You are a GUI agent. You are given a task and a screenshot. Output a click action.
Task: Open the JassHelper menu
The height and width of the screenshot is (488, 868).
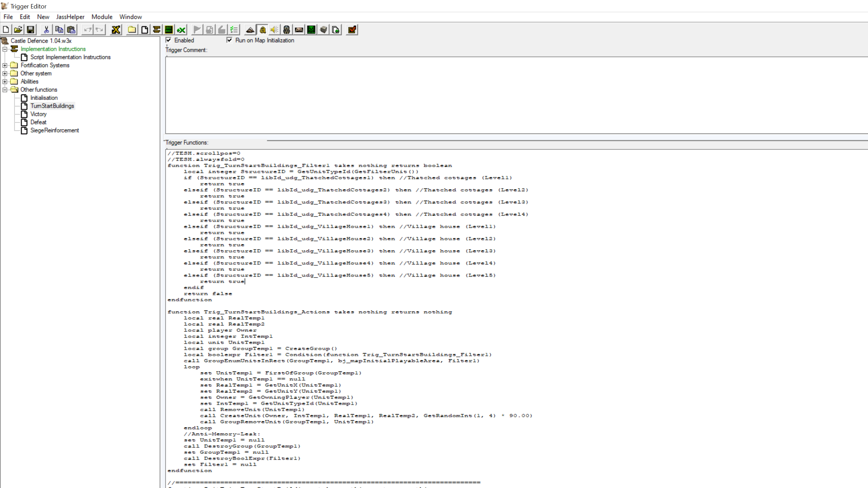click(x=70, y=17)
